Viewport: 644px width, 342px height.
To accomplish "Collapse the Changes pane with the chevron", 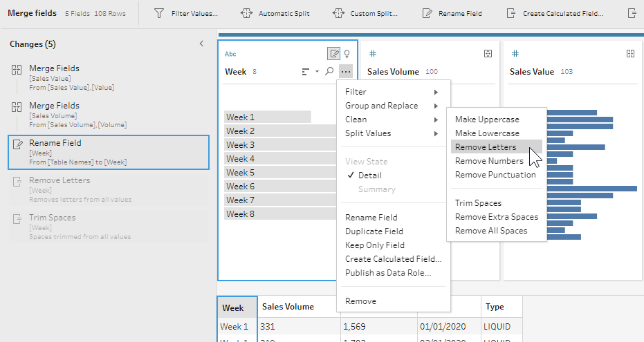I will click(x=202, y=44).
